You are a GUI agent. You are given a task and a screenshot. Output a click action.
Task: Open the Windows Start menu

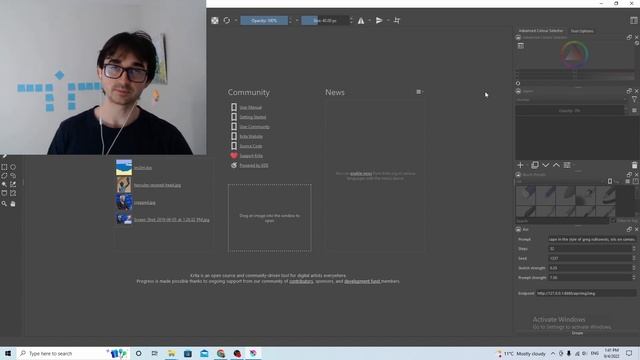pos(8,353)
